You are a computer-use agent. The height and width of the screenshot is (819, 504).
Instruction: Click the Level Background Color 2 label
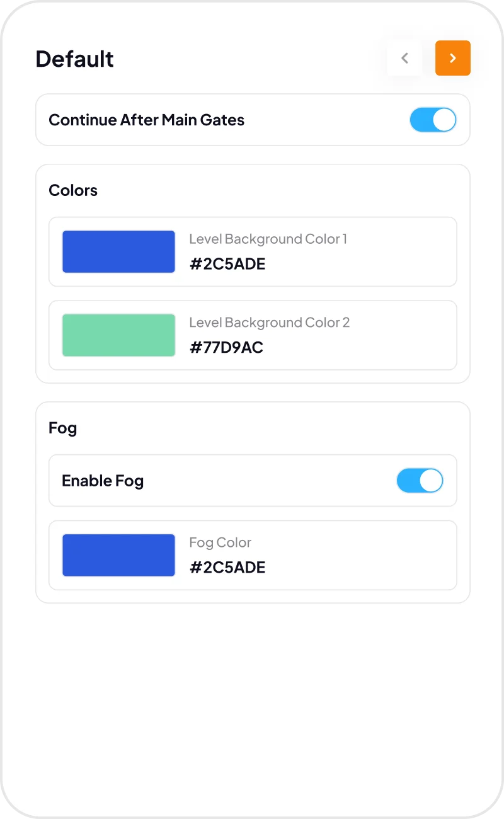click(269, 323)
